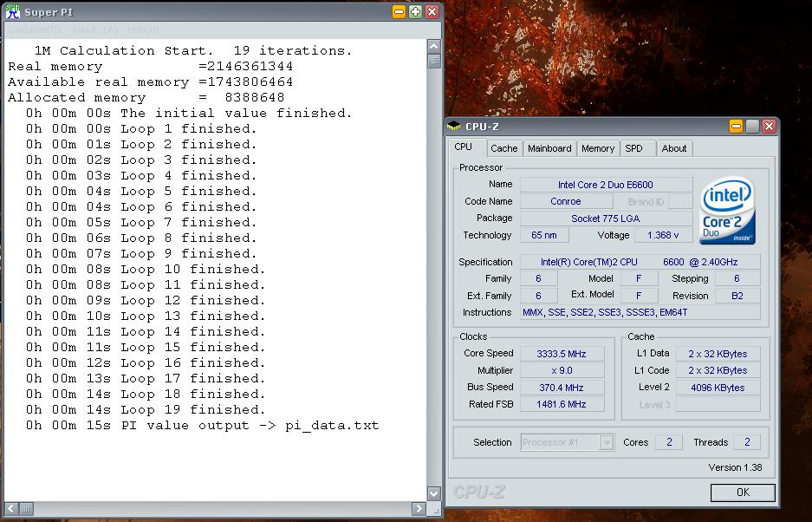The height and width of the screenshot is (522, 812).
Task: Click the Bus Speed value '370.4 MHz'
Action: tap(562, 388)
